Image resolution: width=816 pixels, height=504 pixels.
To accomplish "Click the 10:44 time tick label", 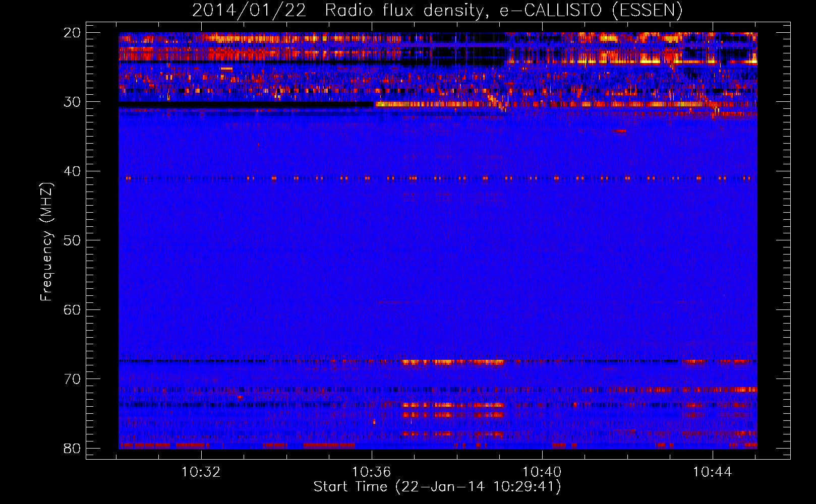I will (712, 472).
